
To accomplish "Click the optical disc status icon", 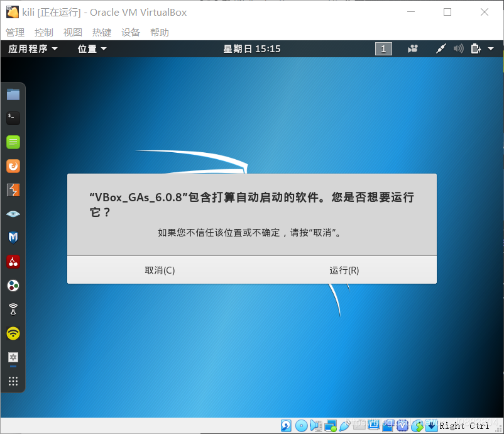I will (x=301, y=426).
